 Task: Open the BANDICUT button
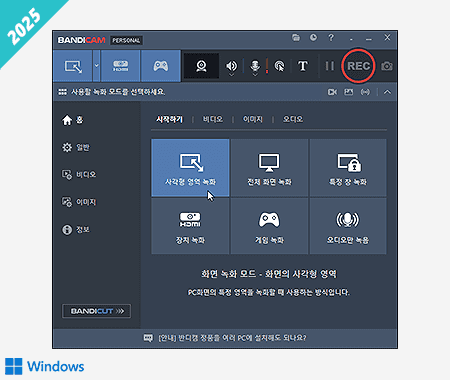tap(96, 311)
